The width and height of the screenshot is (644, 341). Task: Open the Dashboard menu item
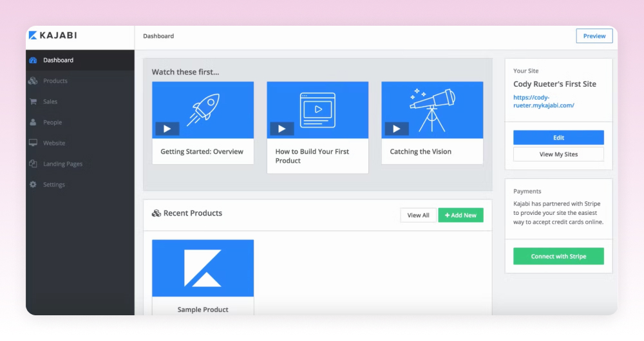[80, 60]
